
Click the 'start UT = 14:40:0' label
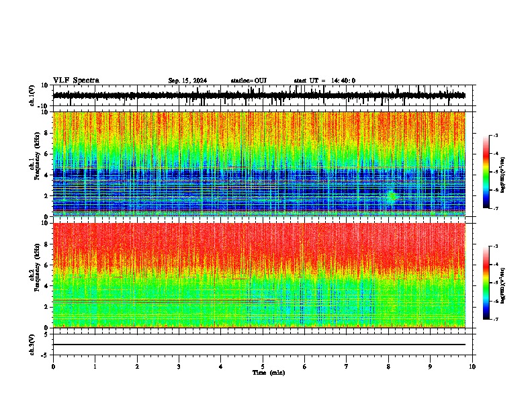[324, 81]
